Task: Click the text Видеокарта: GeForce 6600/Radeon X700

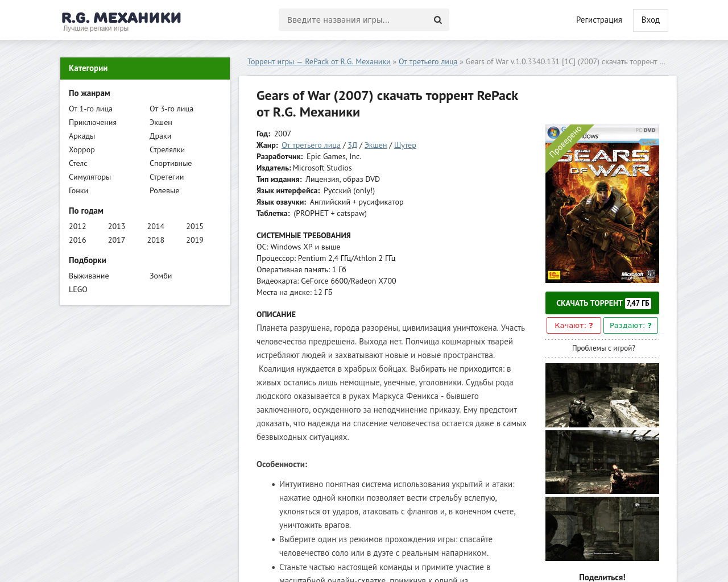Action: pos(326,281)
